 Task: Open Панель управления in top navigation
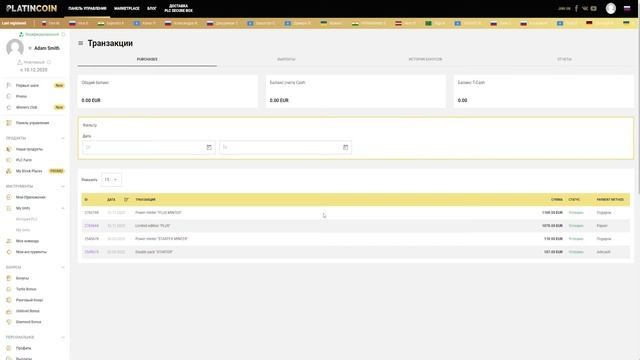click(87, 8)
